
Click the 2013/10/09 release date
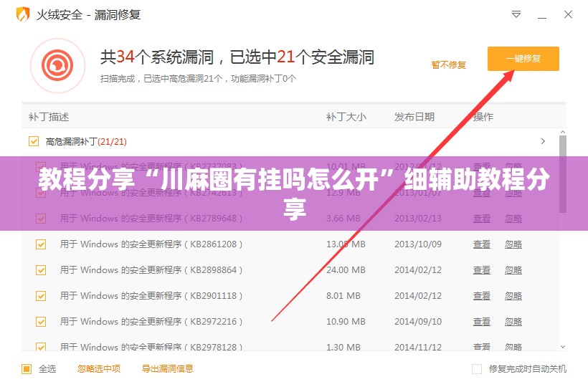[x=418, y=244]
